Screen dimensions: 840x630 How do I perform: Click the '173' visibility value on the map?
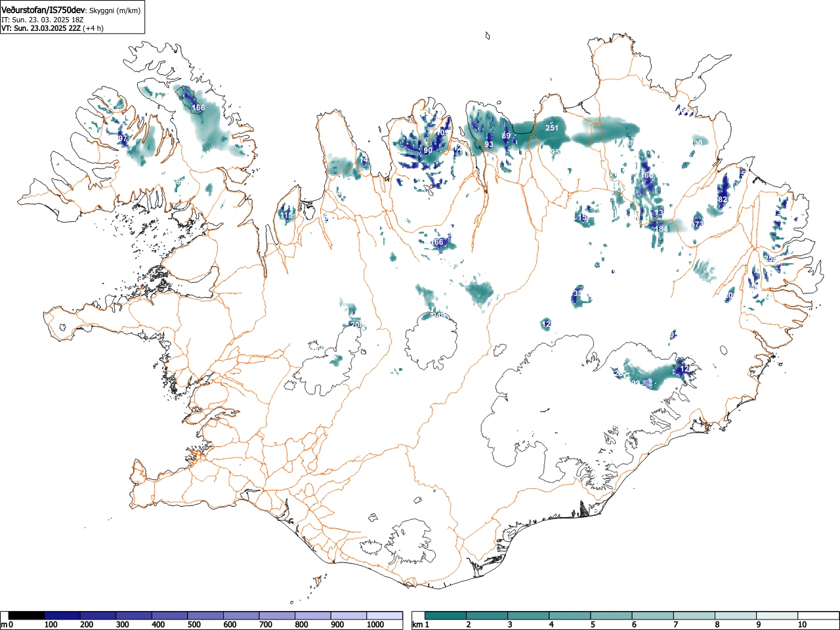[x=697, y=224]
